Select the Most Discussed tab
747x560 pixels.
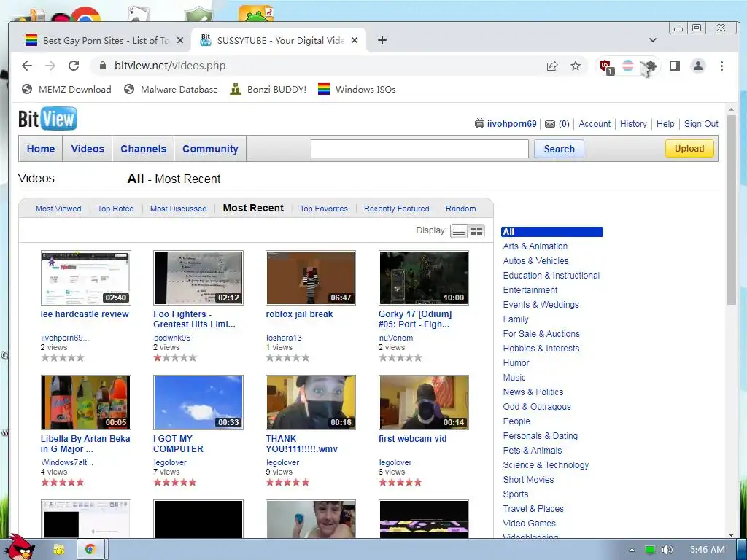click(179, 209)
